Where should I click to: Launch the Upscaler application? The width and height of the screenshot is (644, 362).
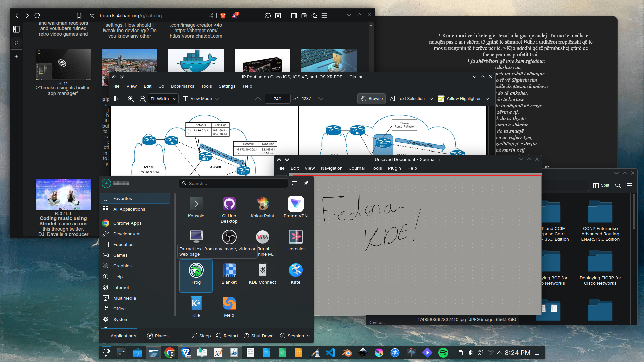tap(296, 241)
